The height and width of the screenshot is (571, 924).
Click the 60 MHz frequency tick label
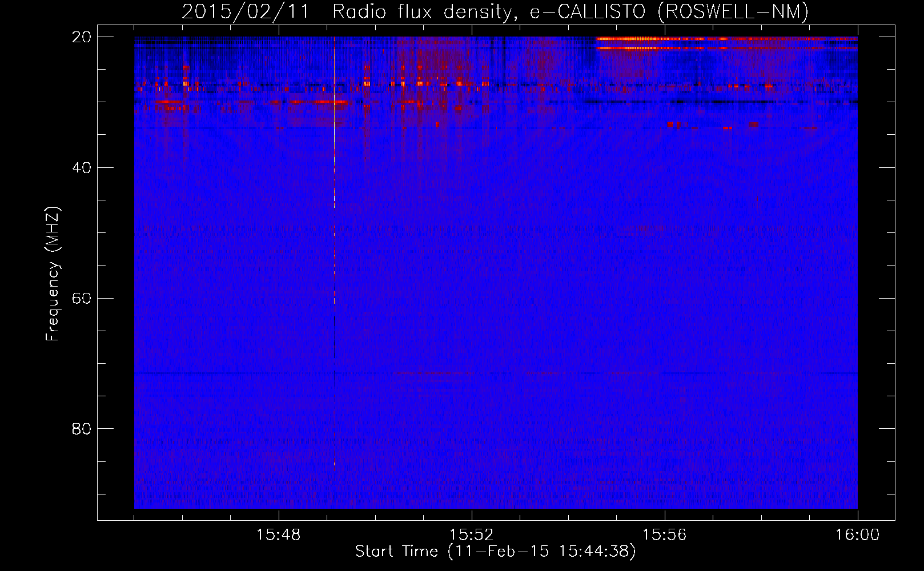[x=82, y=299]
